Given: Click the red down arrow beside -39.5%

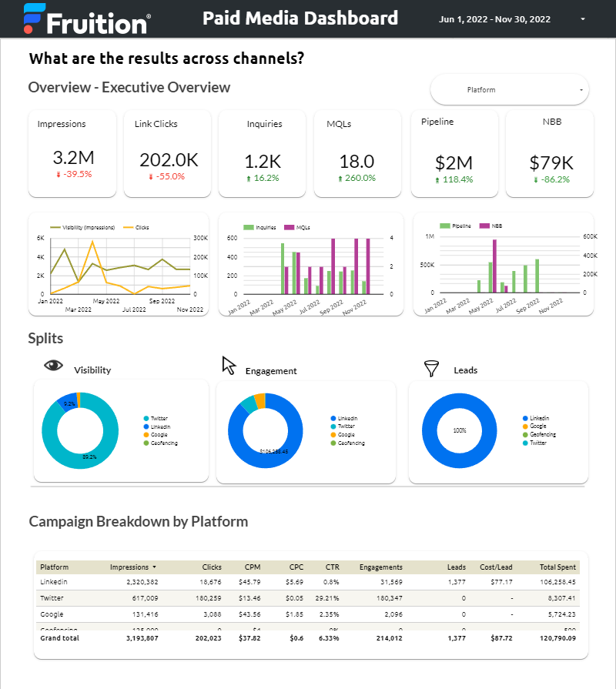Looking at the screenshot, I should click(x=59, y=175).
